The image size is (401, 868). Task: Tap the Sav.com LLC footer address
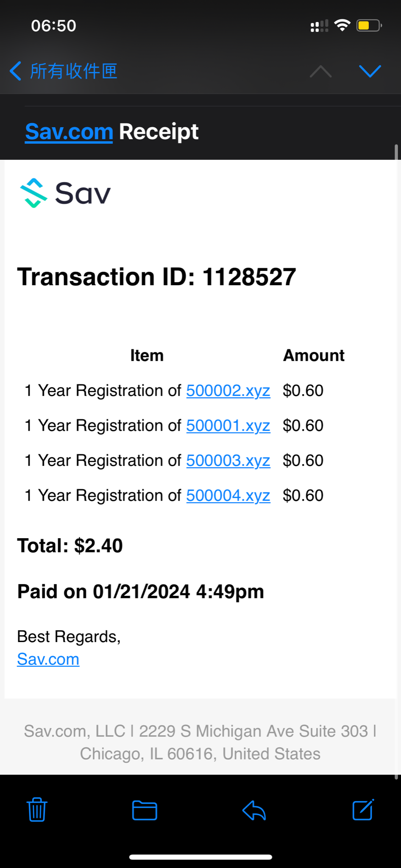point(200,743)
